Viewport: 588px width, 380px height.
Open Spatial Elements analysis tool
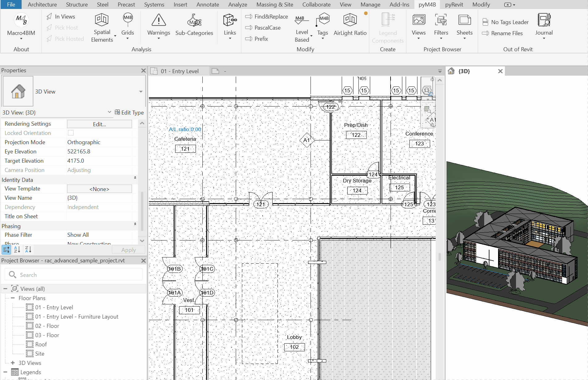point(102,27)
